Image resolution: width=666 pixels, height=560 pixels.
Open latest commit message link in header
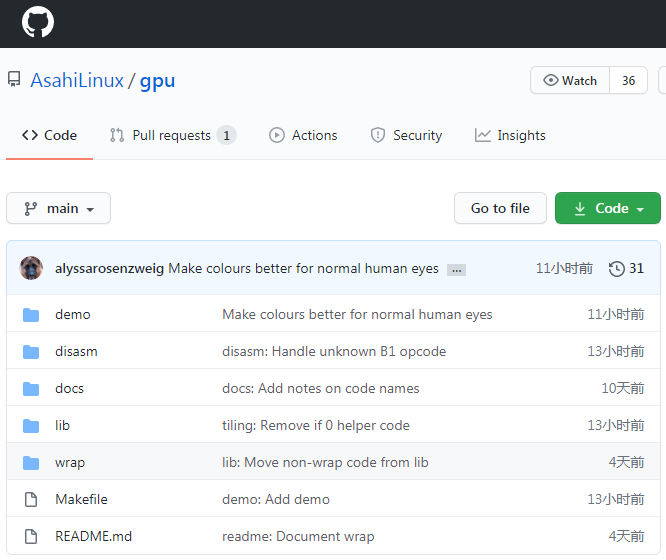[303, 269]
